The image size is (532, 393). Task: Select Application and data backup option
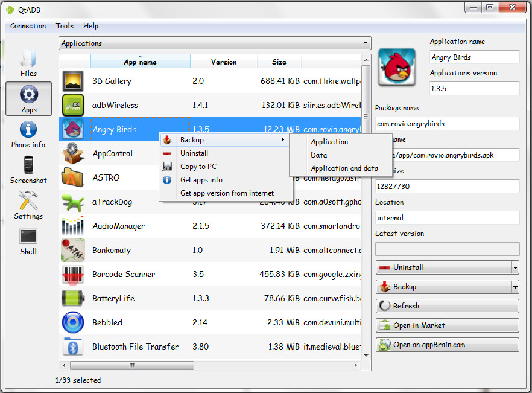click(340, 168)
